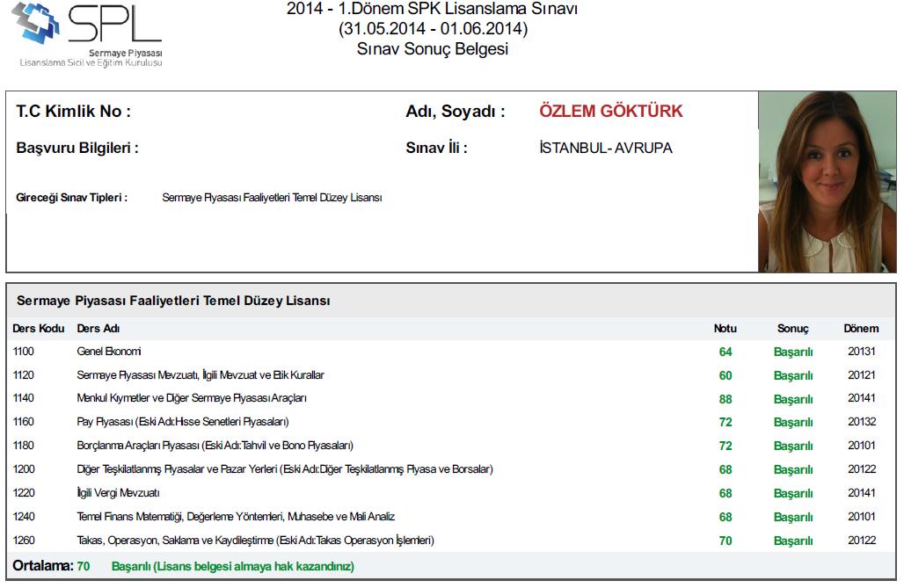904x588 pixels.
Task: Select the exam date line '(31.05.2014 - 01.06.2014)'
Action: point(433,29)
